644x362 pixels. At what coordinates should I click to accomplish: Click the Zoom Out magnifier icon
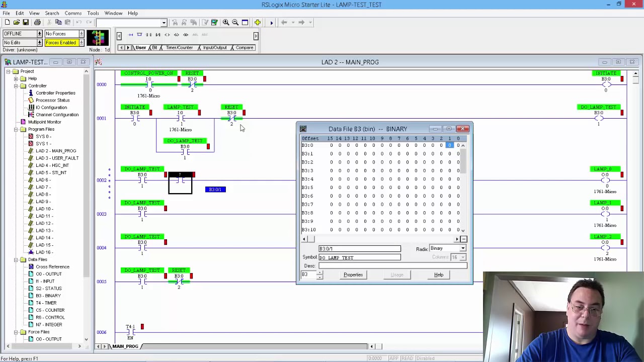[235, 22]
